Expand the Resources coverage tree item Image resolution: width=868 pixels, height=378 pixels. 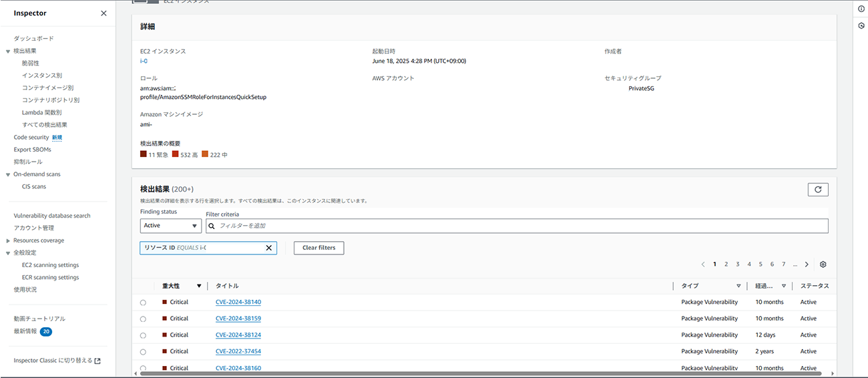[x=8, y=240]
